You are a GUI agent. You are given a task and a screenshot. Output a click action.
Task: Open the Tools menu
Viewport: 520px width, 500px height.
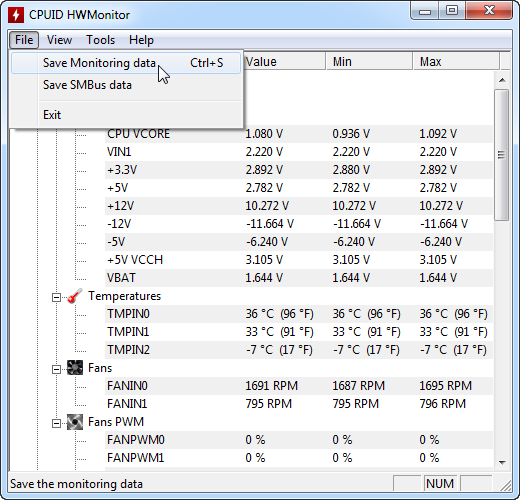click(100, 40)
